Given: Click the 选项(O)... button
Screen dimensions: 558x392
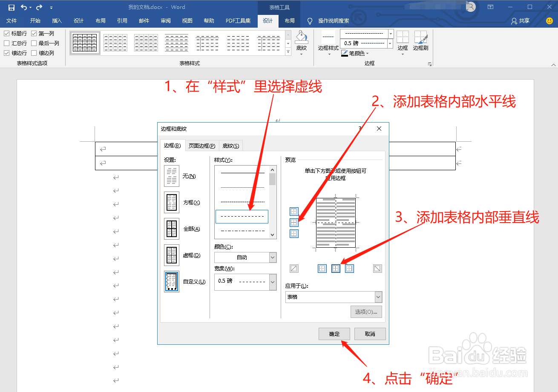Looking at the screenshot, I should pos(366,312).
